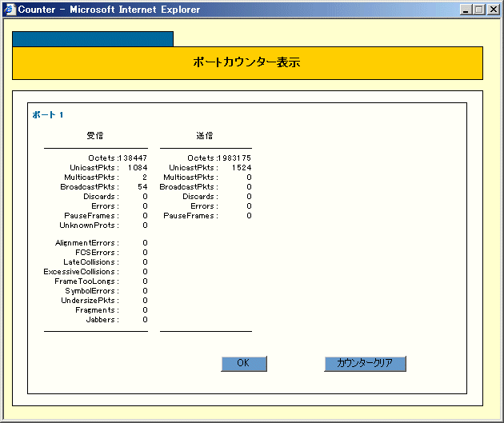
Task: Click the Jabbers label
Action: pos(102,320)
